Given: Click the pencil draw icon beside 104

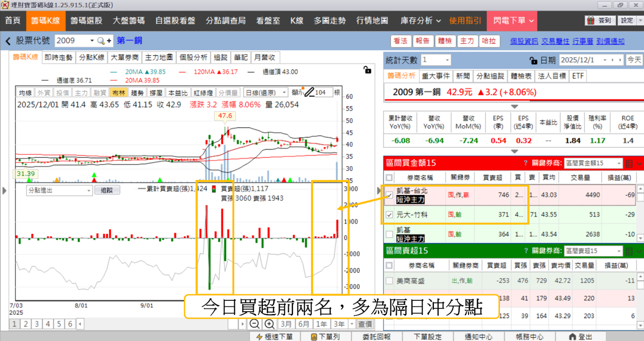Looking at the screenshot, I should pos(309,92).
